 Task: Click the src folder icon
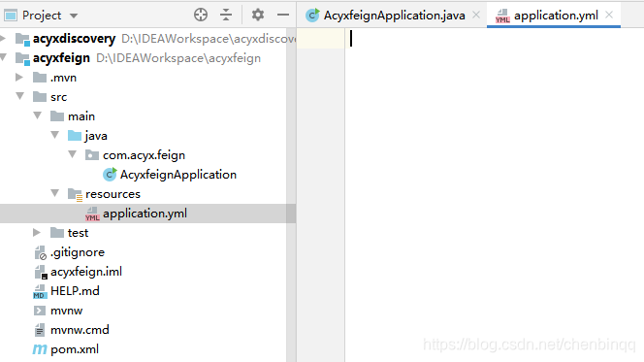coord(40,96)
